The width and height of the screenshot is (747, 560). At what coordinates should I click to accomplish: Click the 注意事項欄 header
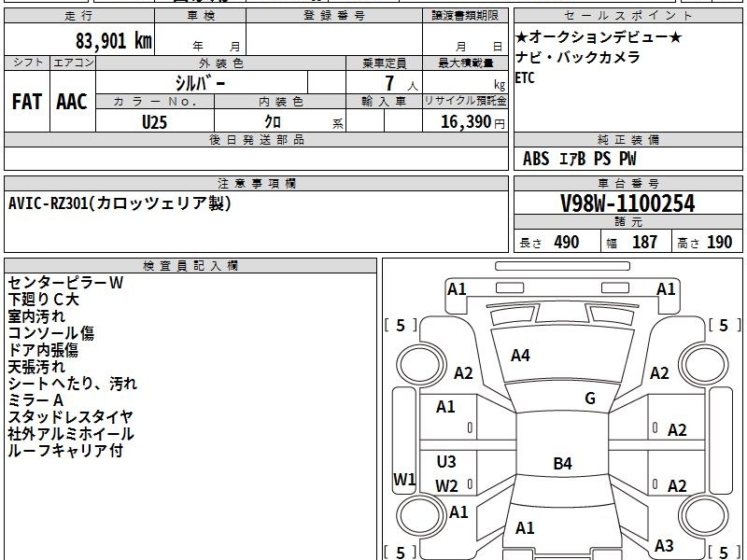[x=256, y=184]
